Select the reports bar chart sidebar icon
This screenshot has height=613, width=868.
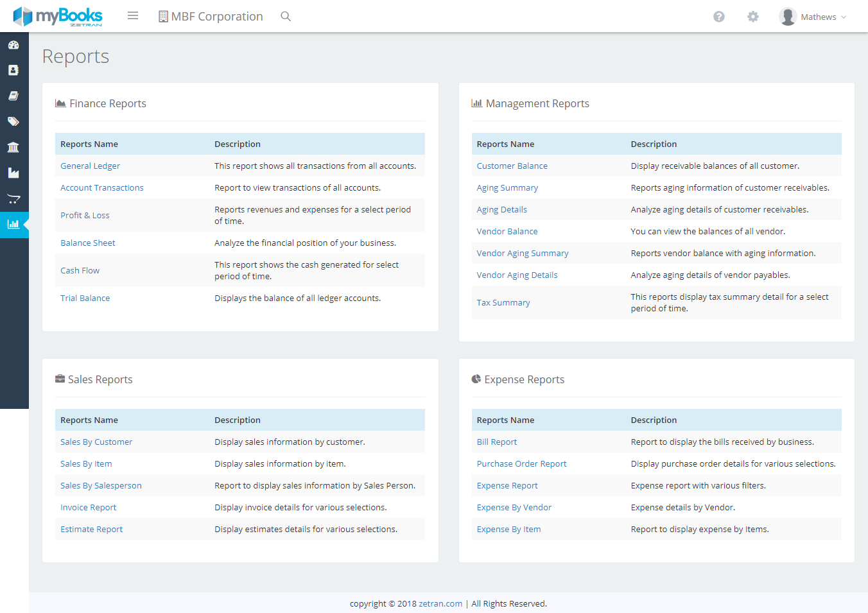[x=13, y=225]
